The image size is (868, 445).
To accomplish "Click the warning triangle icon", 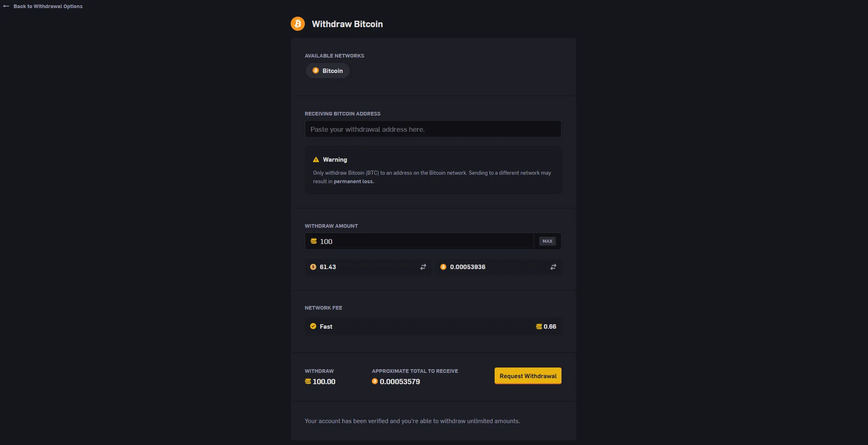I will pyautogui.click(x=315, y=159).
